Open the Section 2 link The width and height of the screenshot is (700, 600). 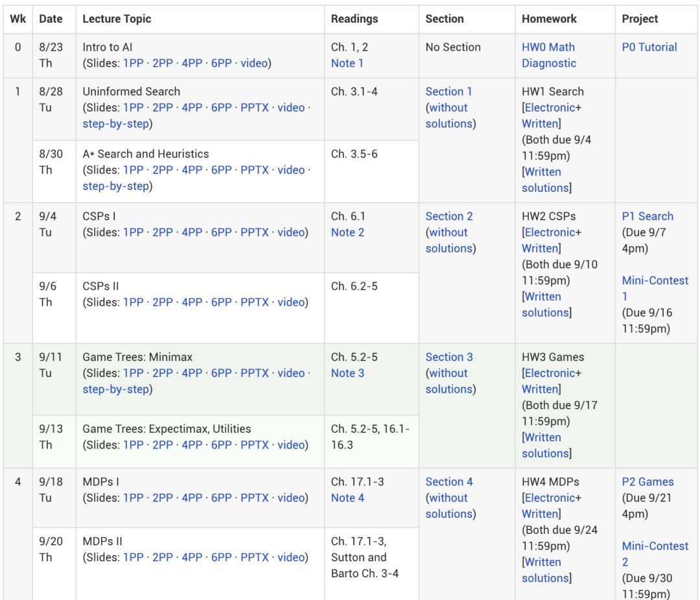(449, 216)
